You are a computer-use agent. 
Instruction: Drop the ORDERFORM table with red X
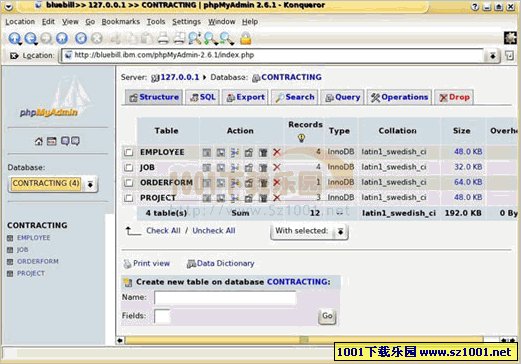click(277, 182)
